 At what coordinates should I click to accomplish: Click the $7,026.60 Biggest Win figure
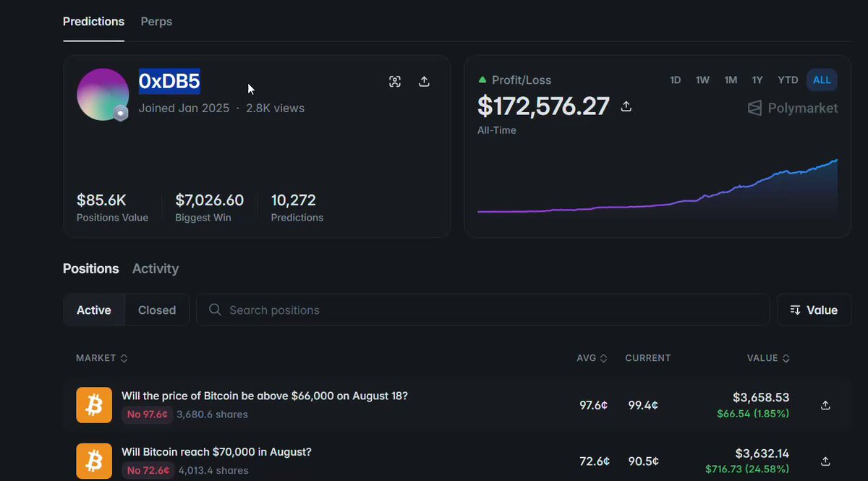(209, 200)
